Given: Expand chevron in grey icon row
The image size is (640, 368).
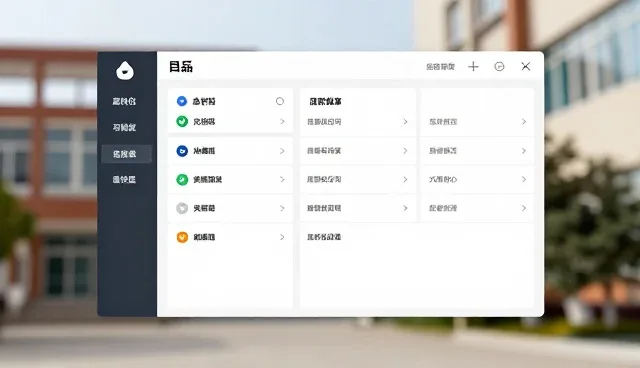Looking at the screenshot, I should pos(282,208).
